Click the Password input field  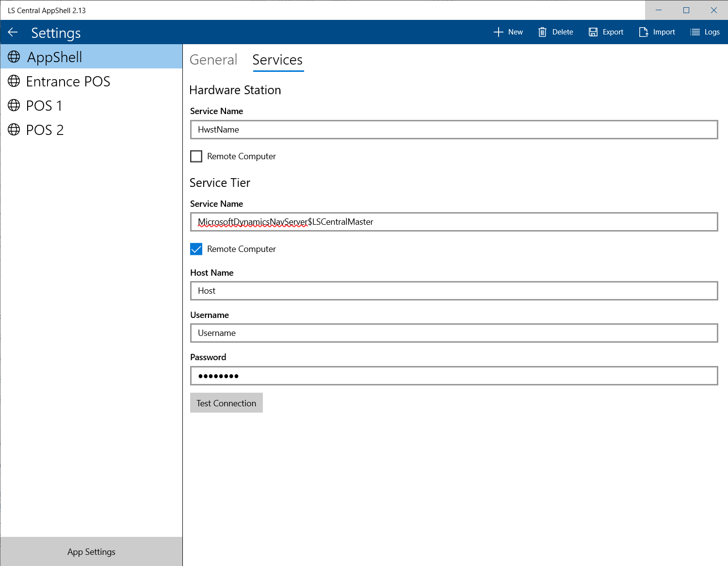[453, 376]
